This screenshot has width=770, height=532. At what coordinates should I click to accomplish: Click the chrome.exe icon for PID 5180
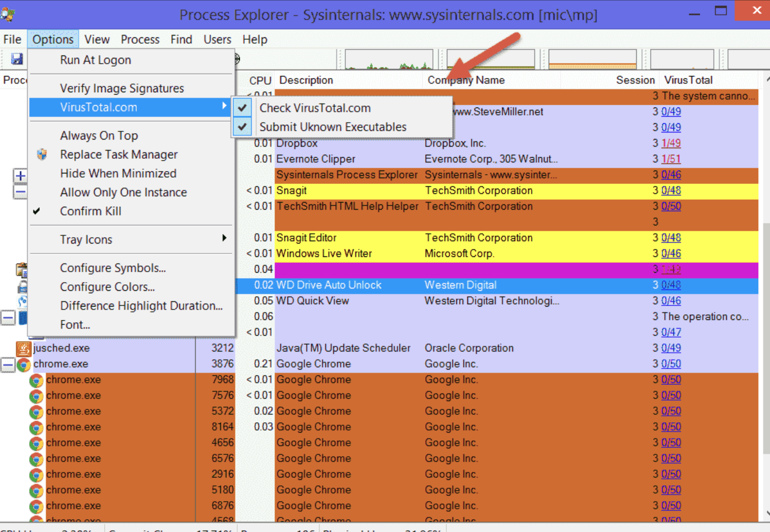coord(36,491)
